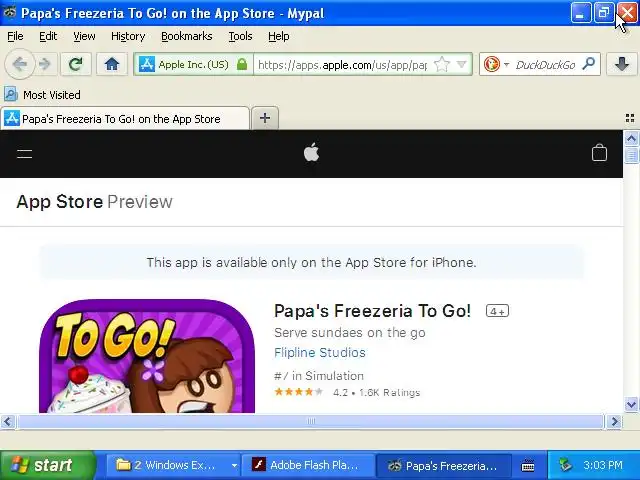
Task: Click Papa's Freezeria taskbar button
Action: click(x=443, y=465)
